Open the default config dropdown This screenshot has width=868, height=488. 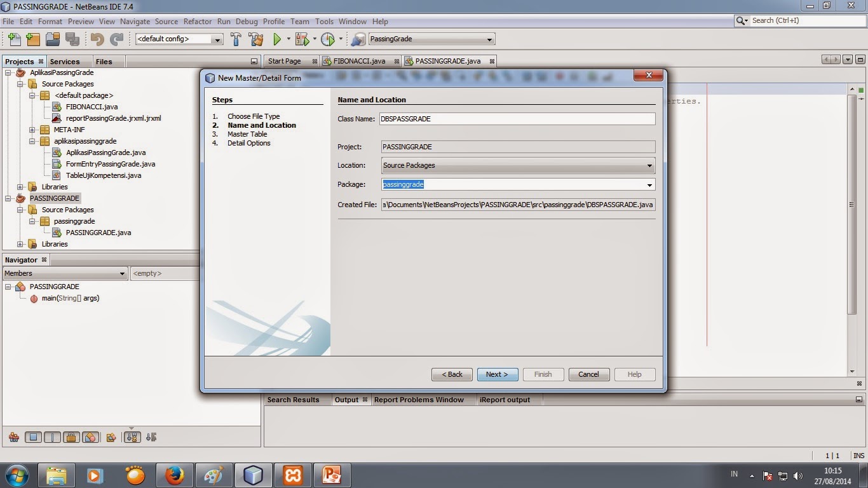click(218, 39)
